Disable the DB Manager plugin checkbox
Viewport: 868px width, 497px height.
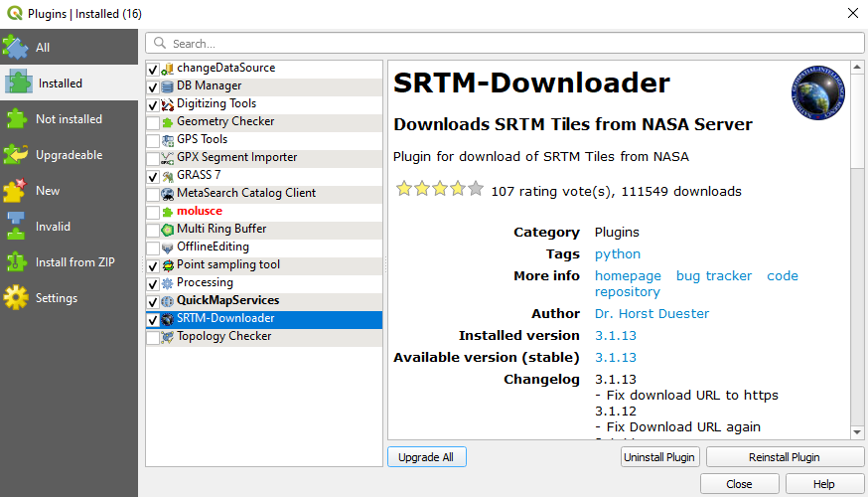pos(153,87)
